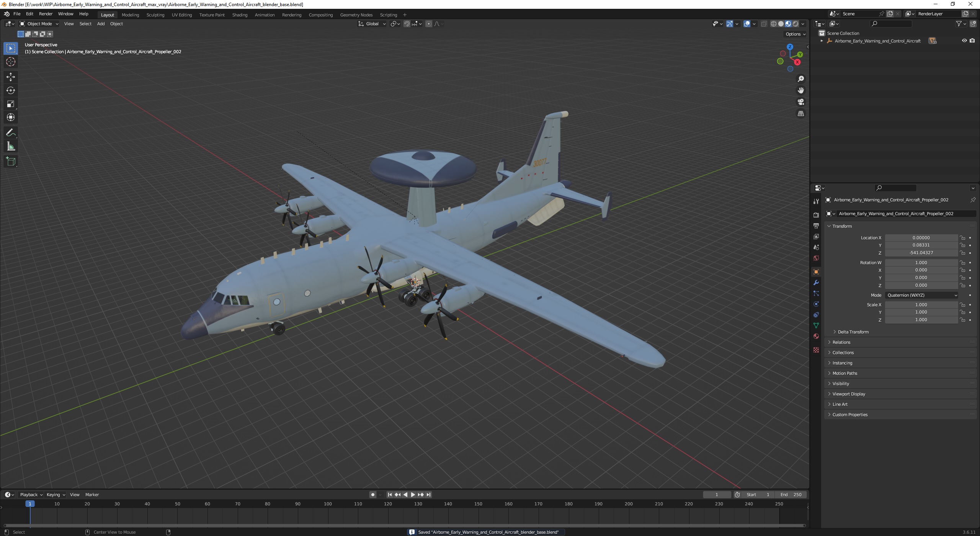Toggle the Snap magnet button

(407, 24)
